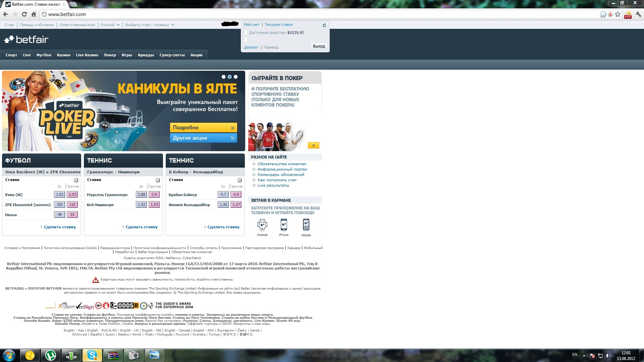Open Акции menu item
This screenshot has width=644, height=362.
196,55
